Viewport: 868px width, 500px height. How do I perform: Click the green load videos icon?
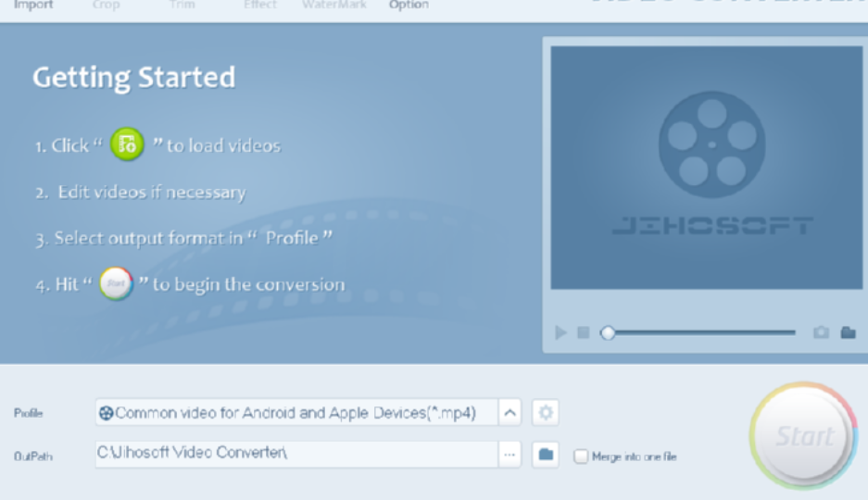[127, 144]
